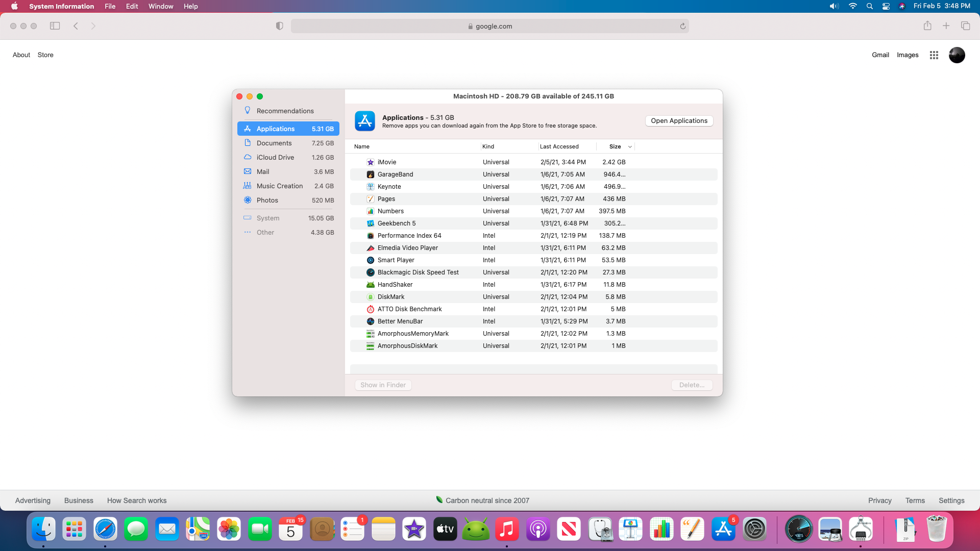Sort list by Last Accessed column header
This screenshot has height=551, width=980.
[x=559, y=146]
